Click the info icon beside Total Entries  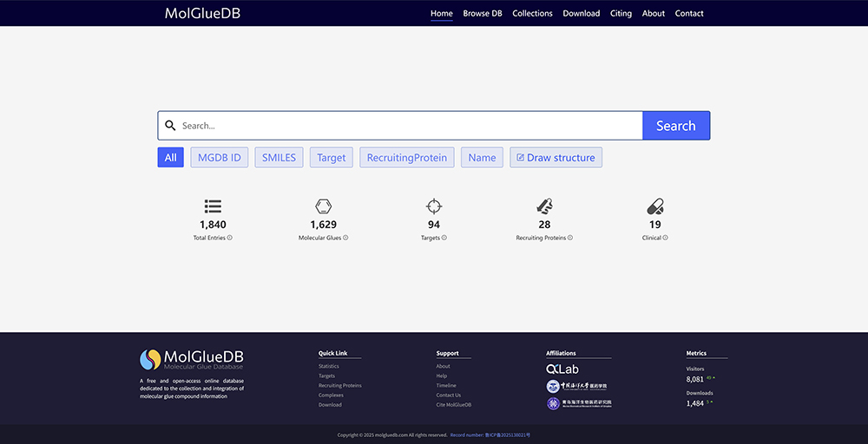tap(230, 238)
